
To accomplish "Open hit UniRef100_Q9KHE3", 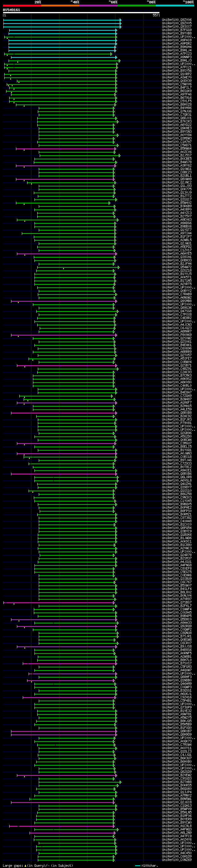I will (x=177, y=128).
